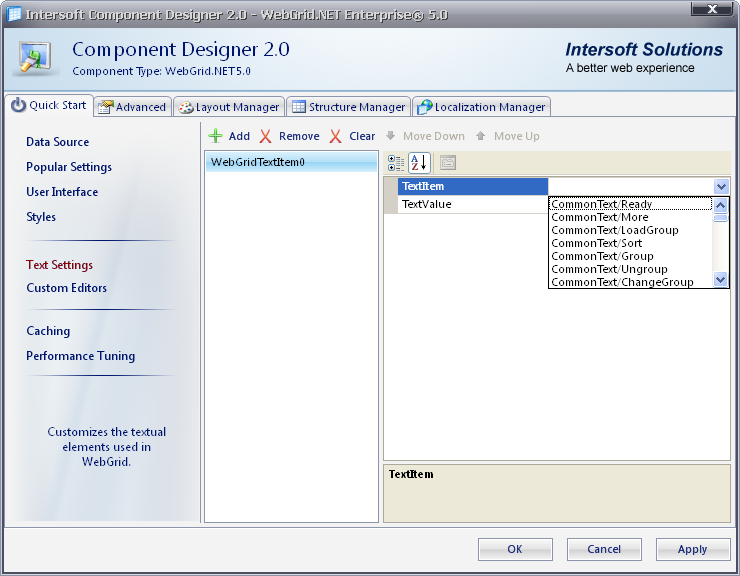Viewport: 740px width, 576px height.
Task: Switch property grid to Categorized view
Action: point(396,163)
